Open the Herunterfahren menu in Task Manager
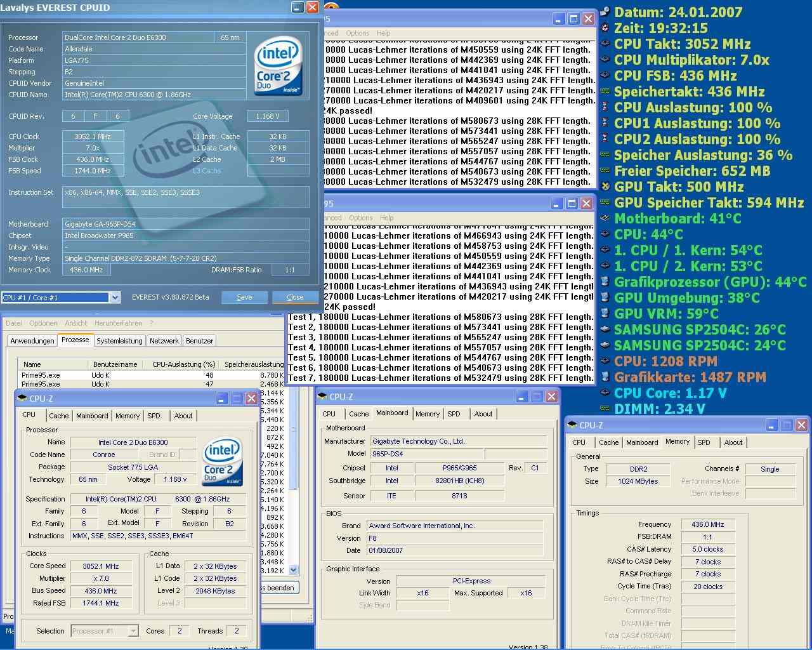This screenshot has width=812, height=650. [x=119, y=323]
